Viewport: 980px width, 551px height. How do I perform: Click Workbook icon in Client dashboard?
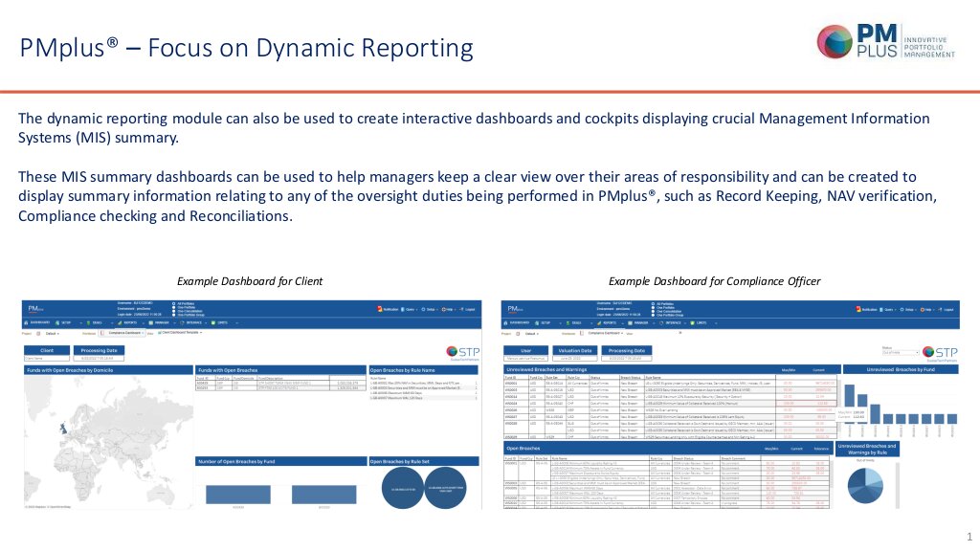click(x=101, y=333)
